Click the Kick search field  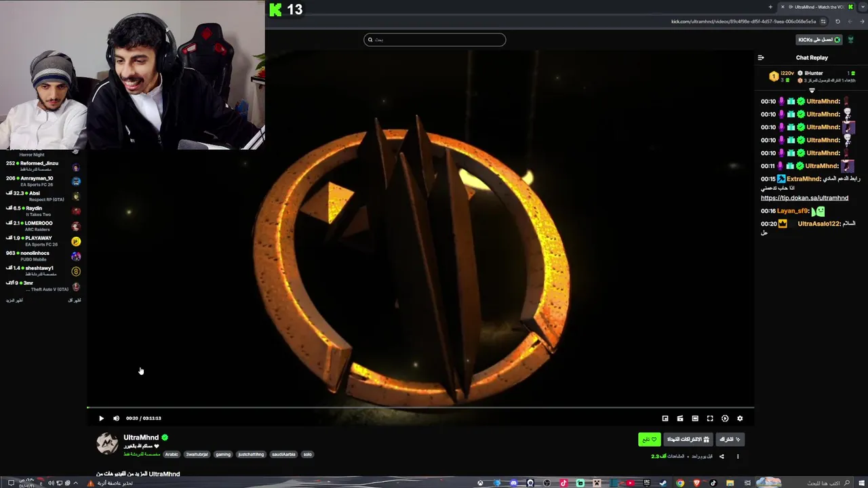pos(435,40)
